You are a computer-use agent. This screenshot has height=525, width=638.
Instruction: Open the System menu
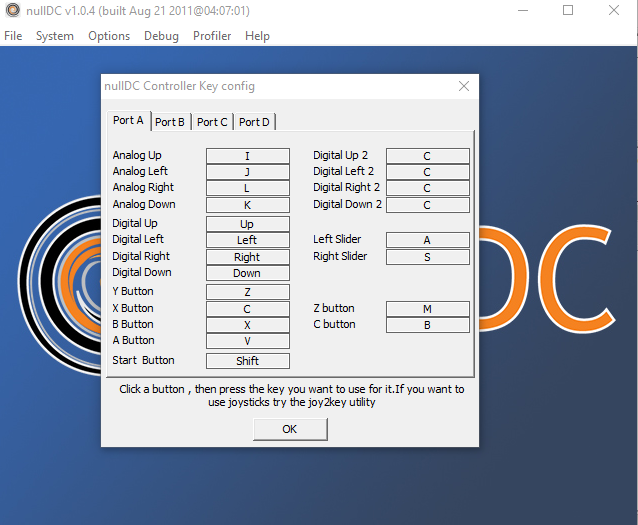[x=55, y=36]
